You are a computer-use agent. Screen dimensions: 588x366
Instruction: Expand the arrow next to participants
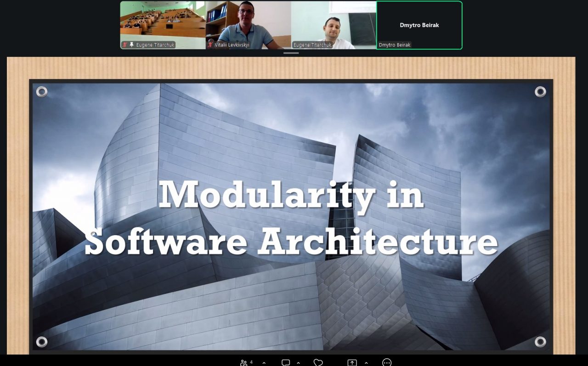point(264,363)
